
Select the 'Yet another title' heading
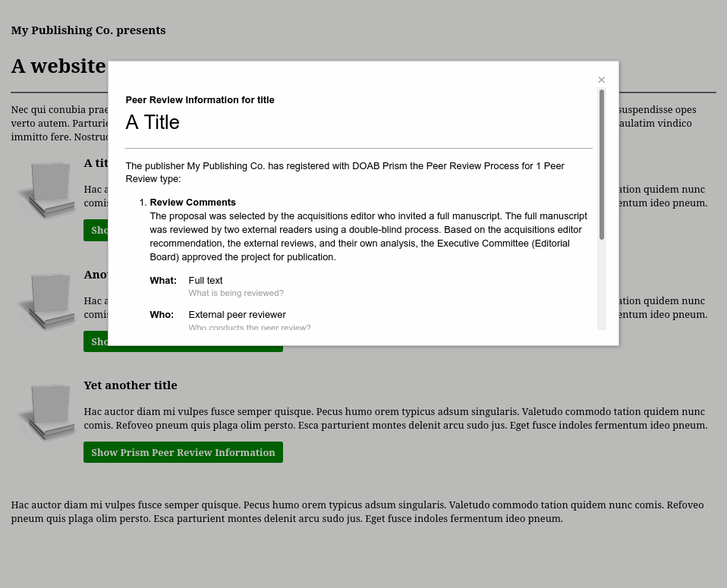pos(131,385)
